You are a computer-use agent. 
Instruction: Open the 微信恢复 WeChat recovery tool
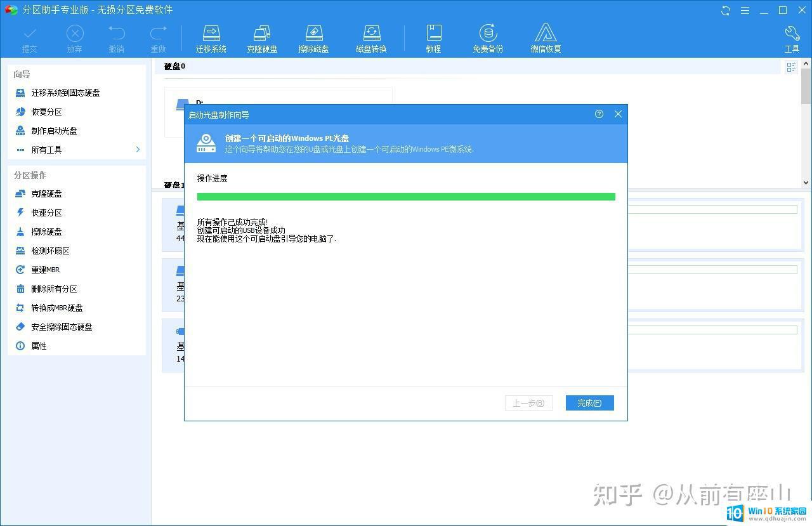546,39
